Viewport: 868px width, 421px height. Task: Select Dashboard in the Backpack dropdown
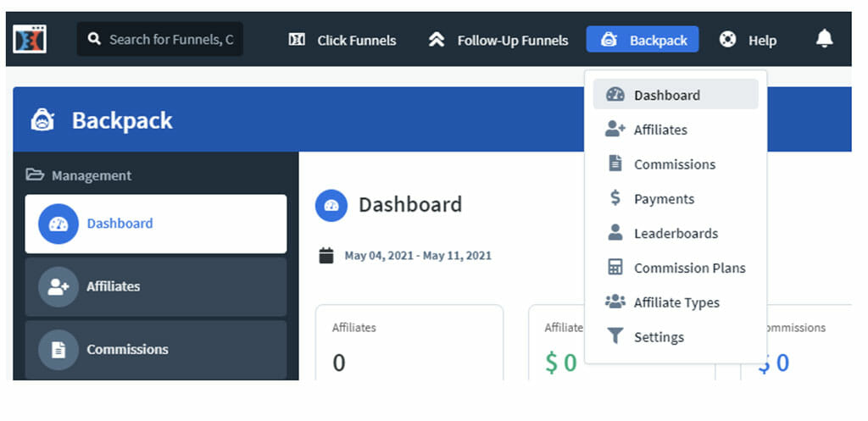[x=676, y=95]
